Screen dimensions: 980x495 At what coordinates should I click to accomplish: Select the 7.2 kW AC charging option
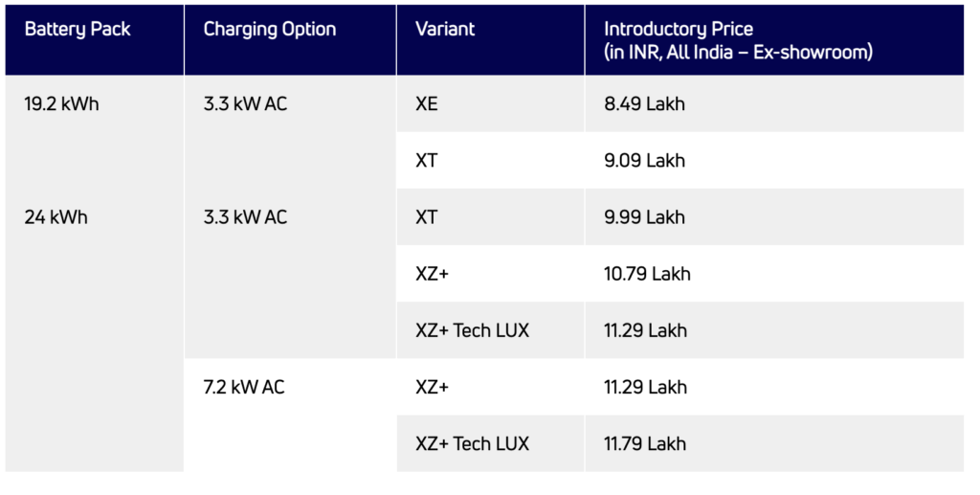(x=244, y=388)
